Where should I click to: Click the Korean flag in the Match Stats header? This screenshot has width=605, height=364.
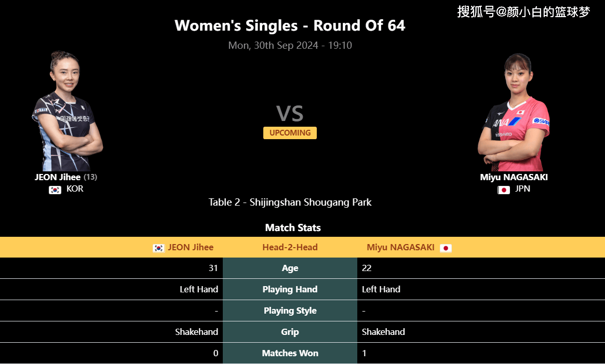(158, 248)
